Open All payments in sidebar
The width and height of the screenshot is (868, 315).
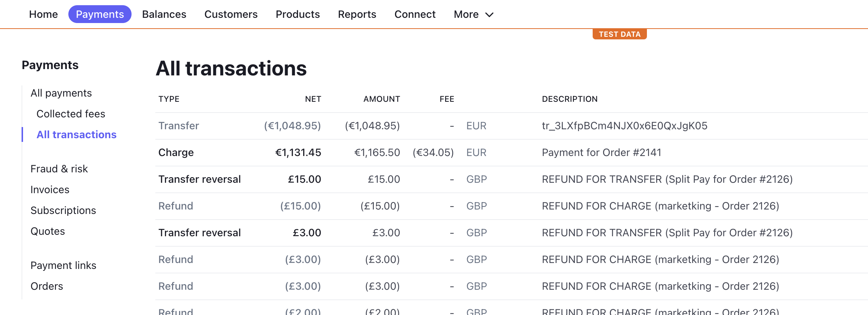(x=61, y=93)
